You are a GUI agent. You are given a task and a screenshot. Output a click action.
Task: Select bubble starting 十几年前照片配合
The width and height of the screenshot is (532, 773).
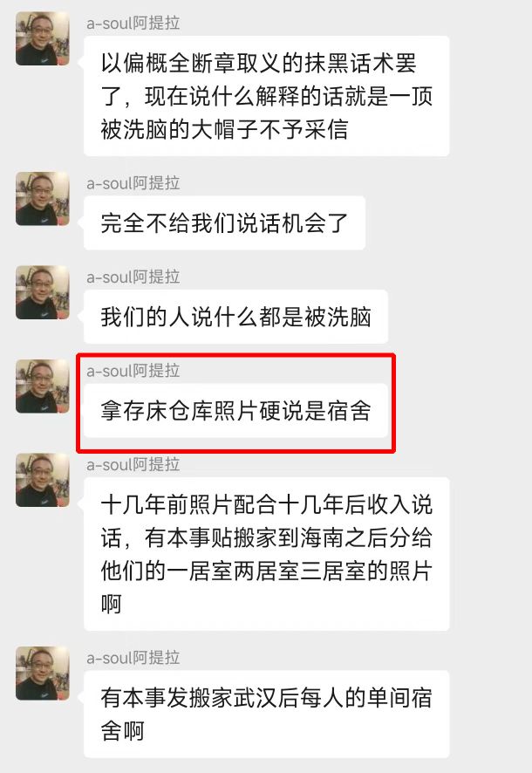(x=267, y=554)
